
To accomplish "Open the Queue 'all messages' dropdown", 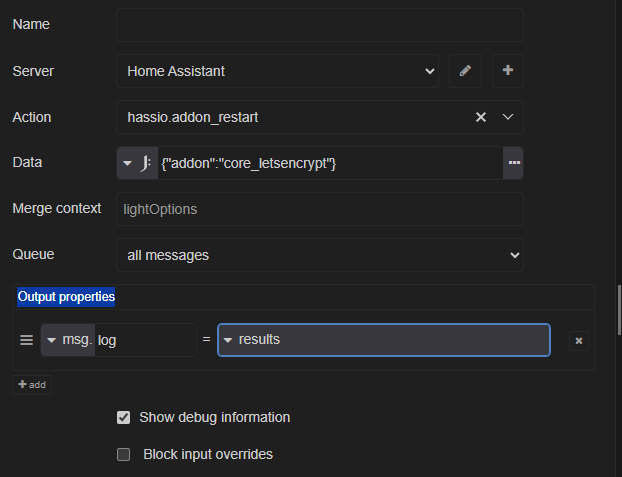I will tap(319, 255).
